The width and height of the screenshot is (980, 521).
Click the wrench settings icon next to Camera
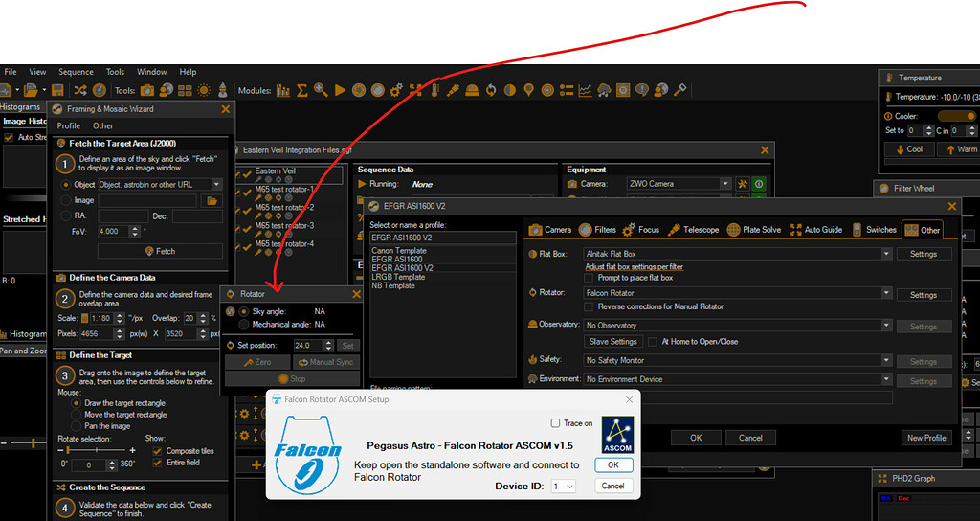[x=742, y=184]
